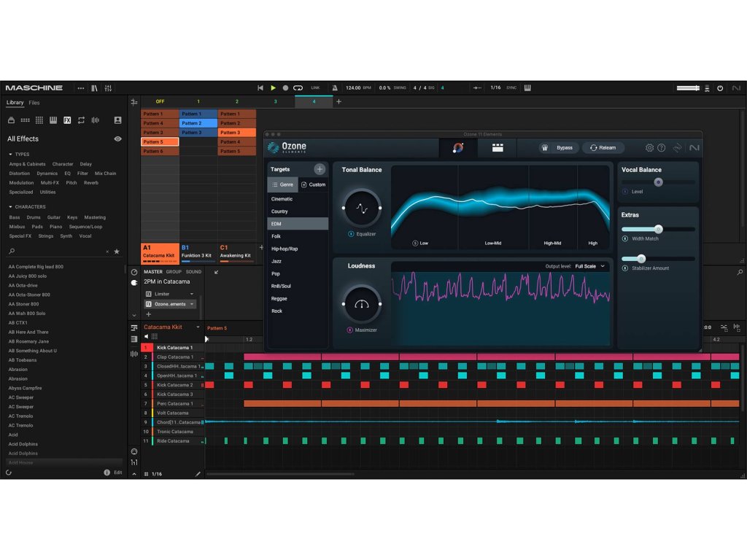Screen dimensions: 747x560
Task: Select group C1 Awakening Kit
Action: [x=237, y=253]
